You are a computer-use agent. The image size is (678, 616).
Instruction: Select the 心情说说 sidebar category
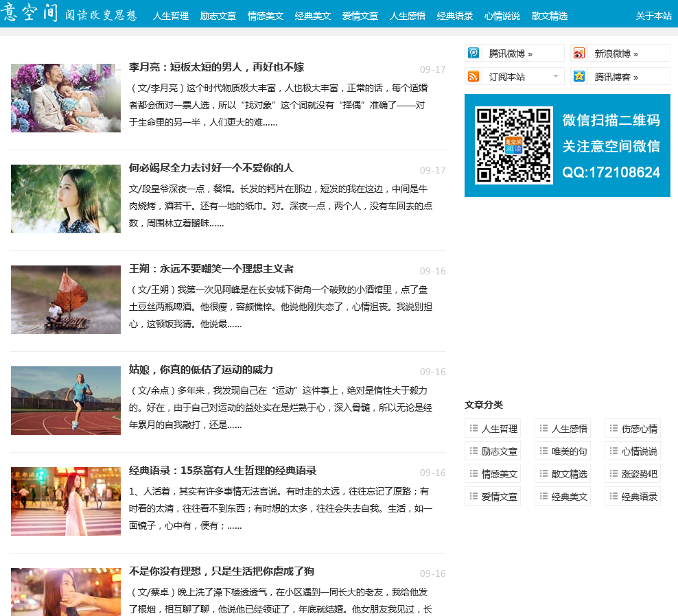633,451
